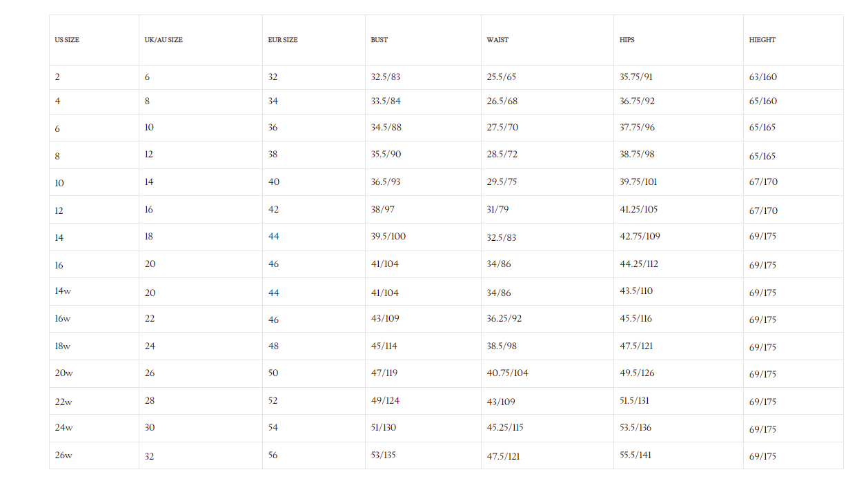The width and height of the screenshot is (868, 481).
Task: Select the US size 26w cell
Action: pyautogui.click(x=63, y=455)
